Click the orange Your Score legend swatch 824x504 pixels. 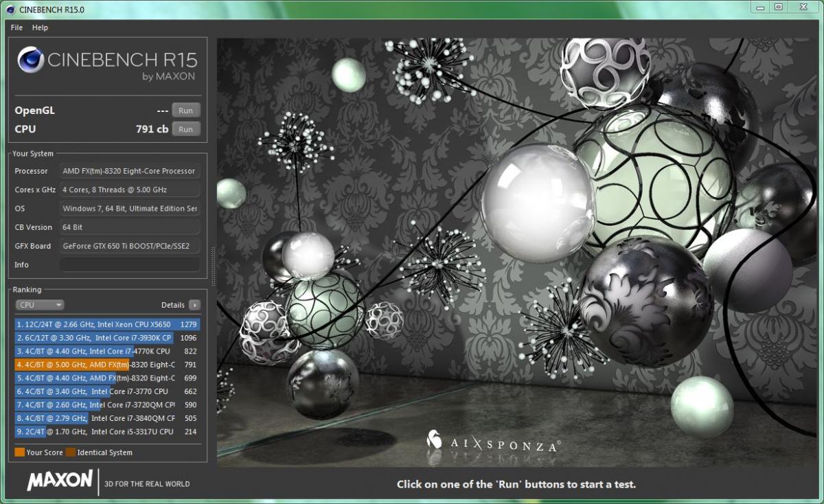coord(19,453)
